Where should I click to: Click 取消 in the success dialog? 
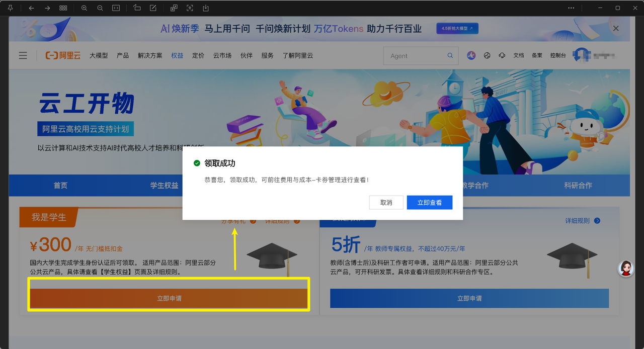point(386,203)
